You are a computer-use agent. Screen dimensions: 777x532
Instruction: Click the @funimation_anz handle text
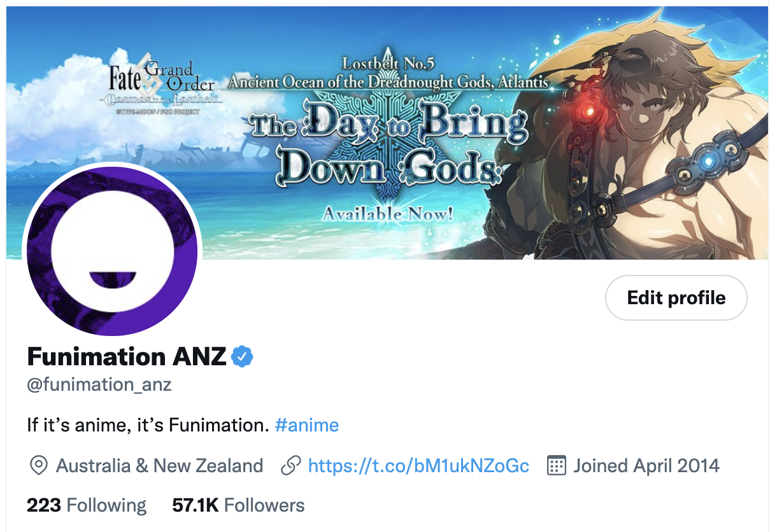point(99,385)
